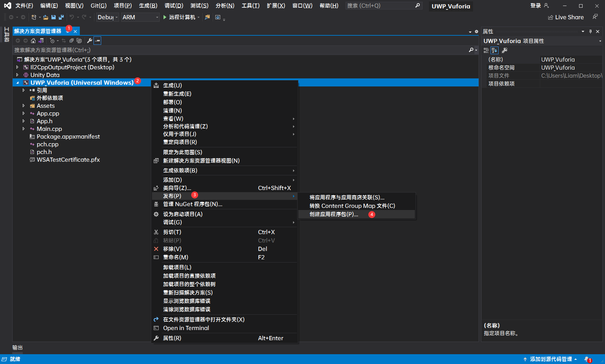Toggle the Preview Selected Items button

(x=98, y=41)
